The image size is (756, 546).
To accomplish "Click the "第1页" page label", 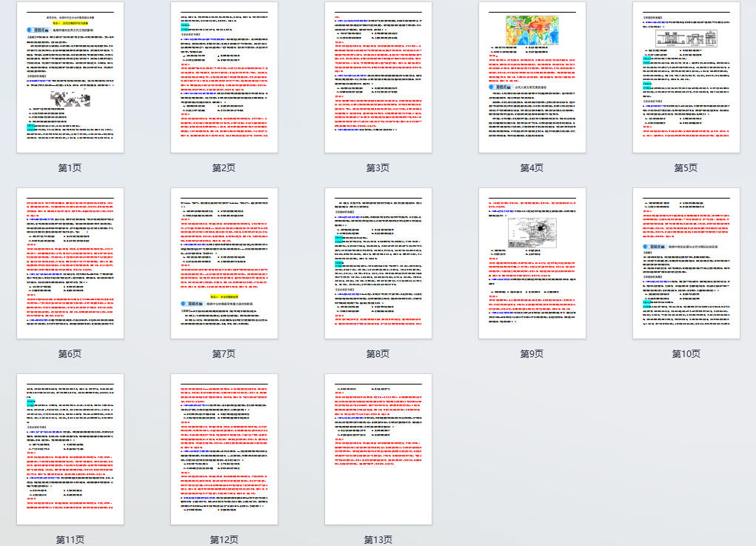I will [70, 168].
